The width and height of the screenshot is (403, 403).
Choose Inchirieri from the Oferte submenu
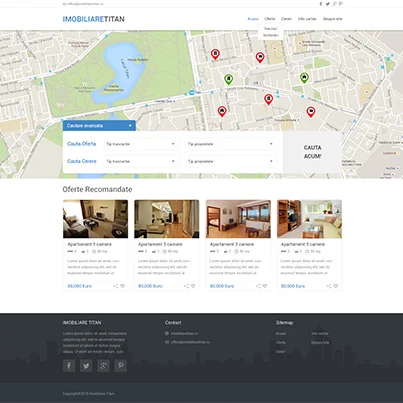pos(271,35)
